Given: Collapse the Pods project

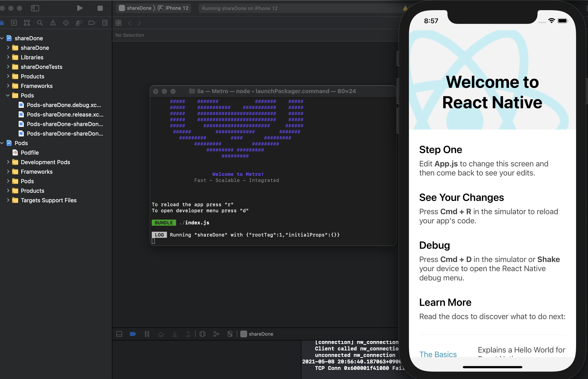Looking at the screenshot, I should pos(2,143).
